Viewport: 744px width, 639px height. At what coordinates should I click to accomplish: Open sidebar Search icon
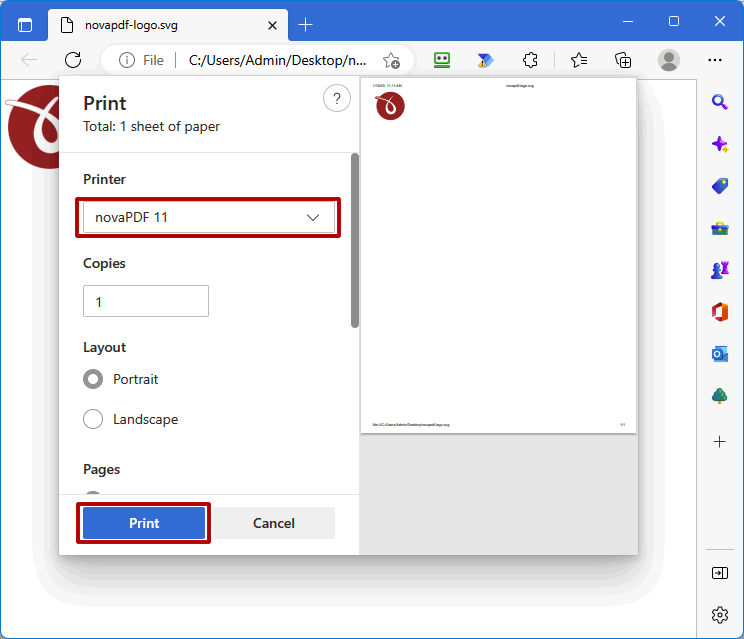pyautogui.click(x=720, y=102)
